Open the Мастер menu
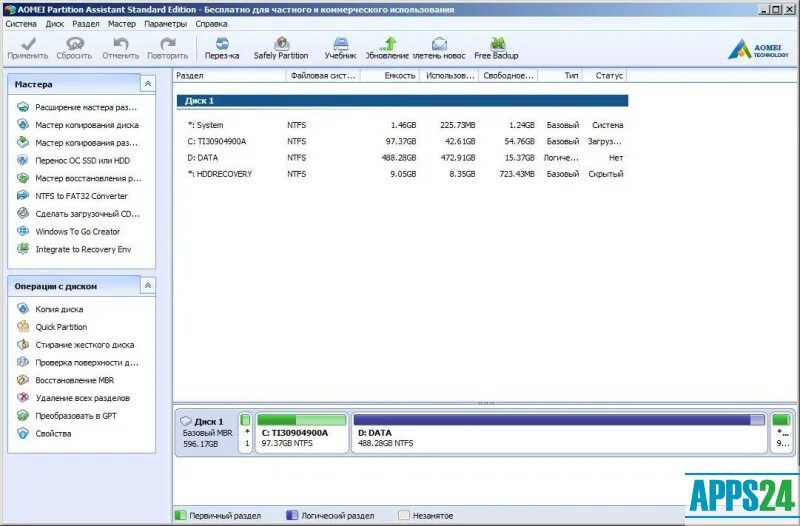The height and width of the screenshot is (526, 800). 122,24
